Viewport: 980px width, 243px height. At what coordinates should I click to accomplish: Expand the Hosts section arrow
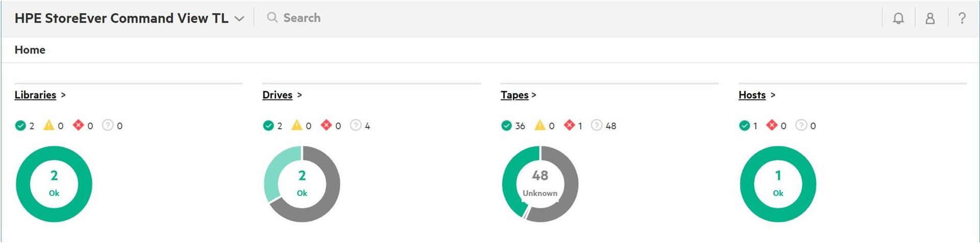[773, 95]
